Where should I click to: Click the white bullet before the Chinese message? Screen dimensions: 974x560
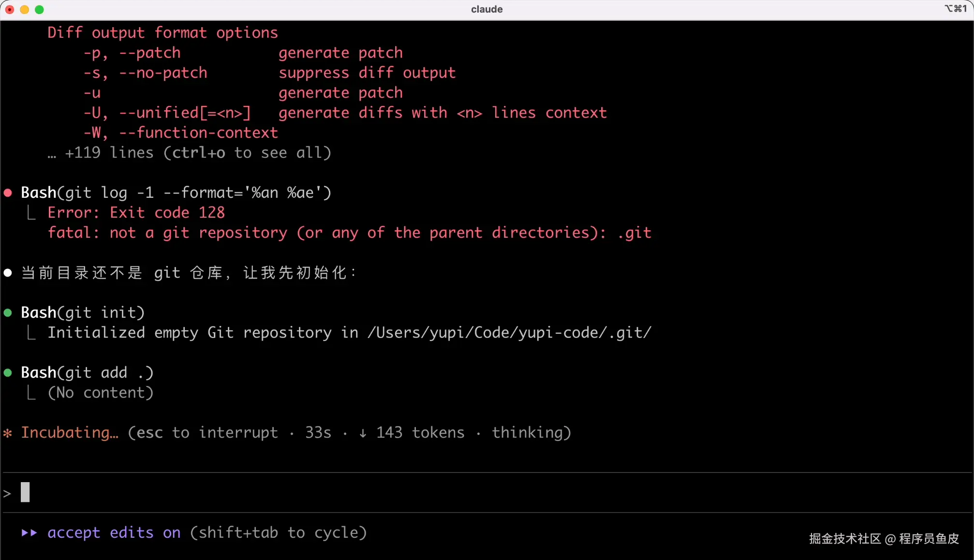tap(8, 273)
